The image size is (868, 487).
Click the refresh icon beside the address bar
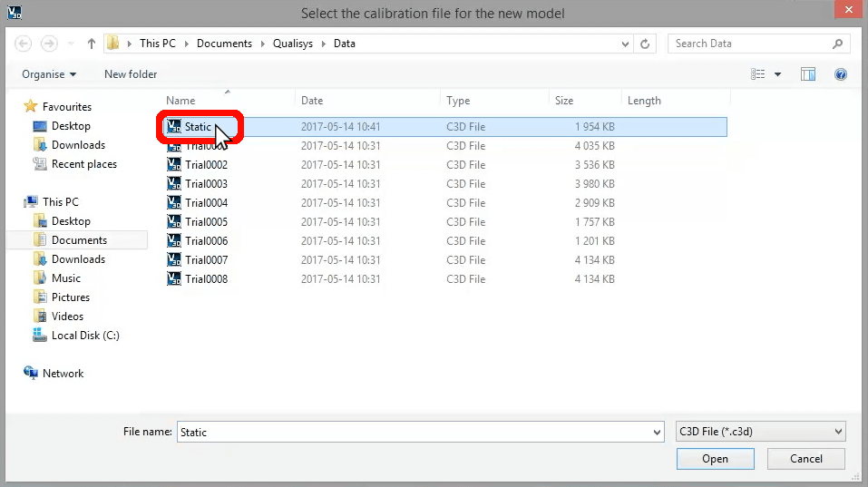point(645,44)
